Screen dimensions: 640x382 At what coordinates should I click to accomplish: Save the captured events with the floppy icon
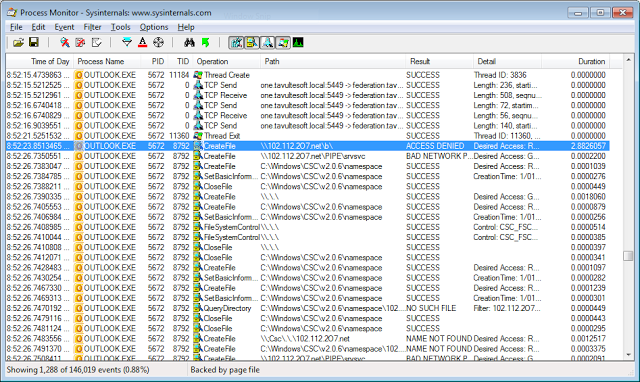coord(34,42)
